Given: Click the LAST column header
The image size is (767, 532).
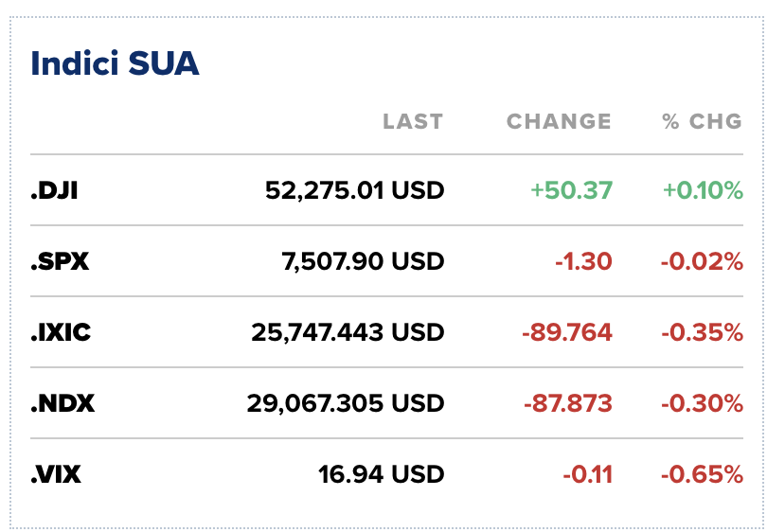Looking at the screenshot, I should 413,121.
